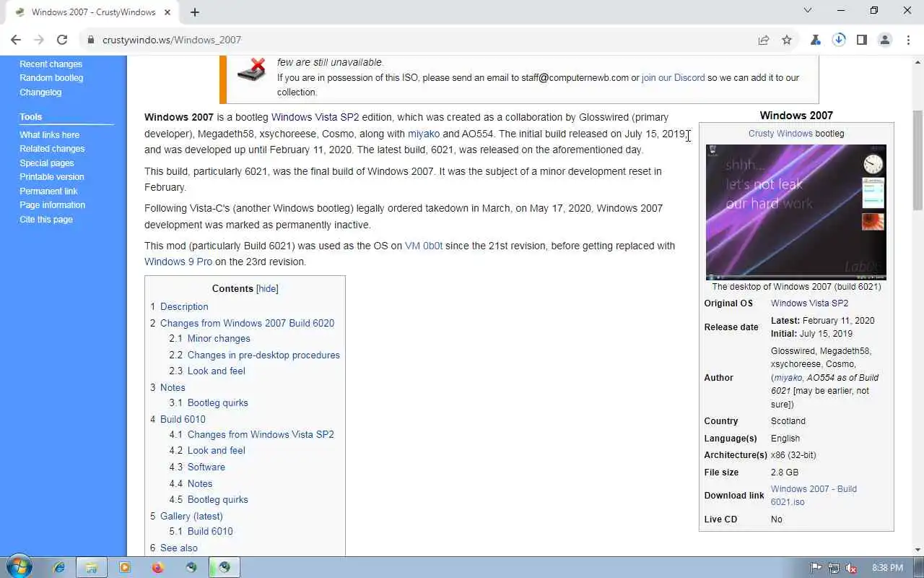Image resolution: width=924 pixels, height=578 pixels.
Task: Open the tab search dropdown
Action: click(808, 10)
